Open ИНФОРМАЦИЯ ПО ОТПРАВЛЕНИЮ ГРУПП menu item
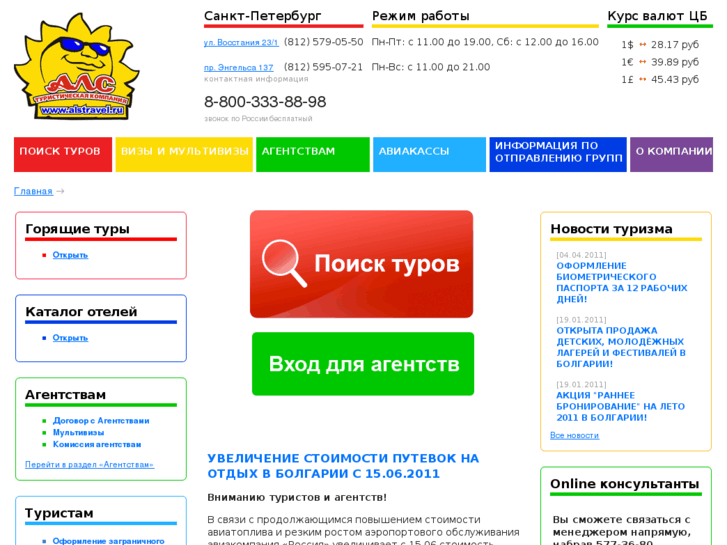The width and height of the screenshot is (727, 545). pos(558,154)
